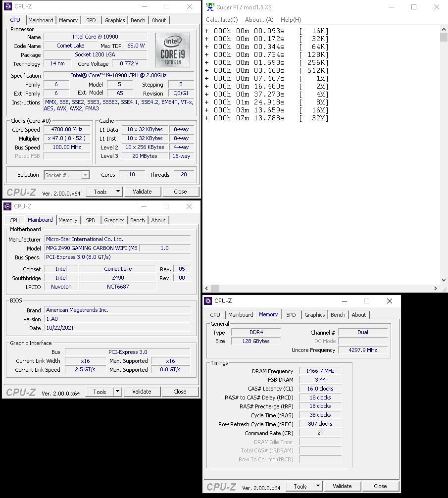Screen dimensions: 448x498
Task: Click the processor name Intel Core i9 10900
Action: [95, 37]
